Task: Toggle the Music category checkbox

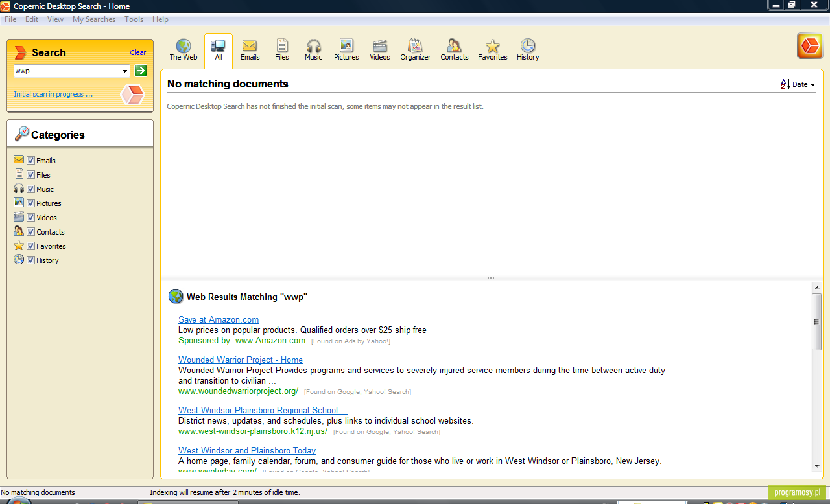Action: (30, 189)
